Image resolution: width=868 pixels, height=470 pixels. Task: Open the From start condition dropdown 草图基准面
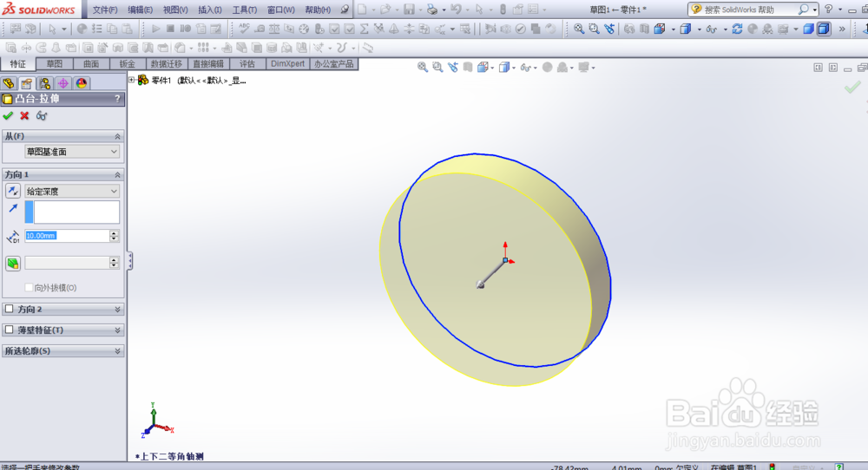(x=71, y=152)
